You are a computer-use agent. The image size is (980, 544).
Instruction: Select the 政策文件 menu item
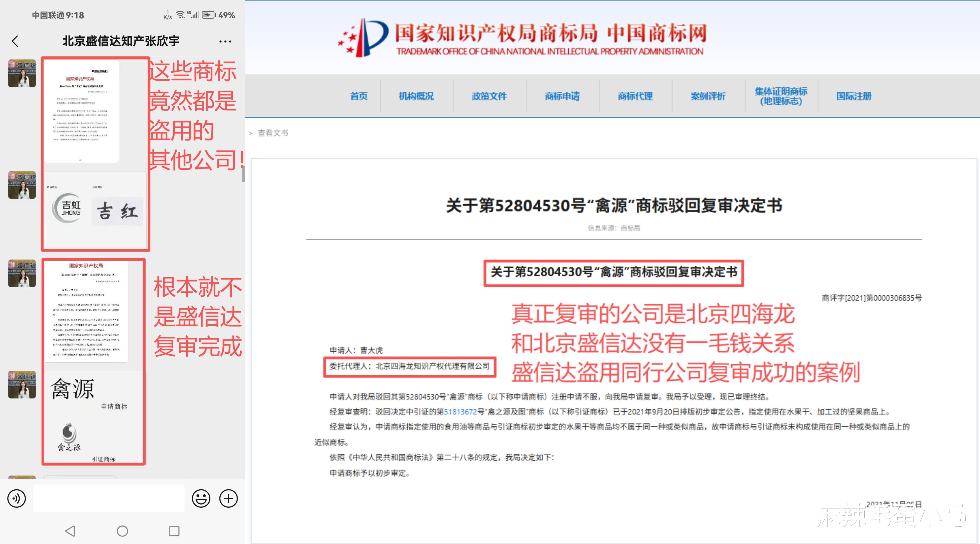click(x=489, y=96)
